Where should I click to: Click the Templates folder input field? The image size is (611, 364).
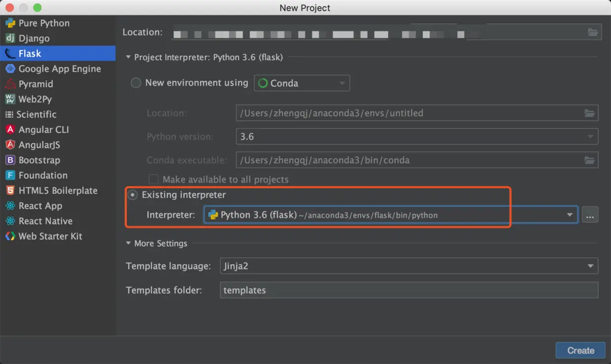pos(409,290)
